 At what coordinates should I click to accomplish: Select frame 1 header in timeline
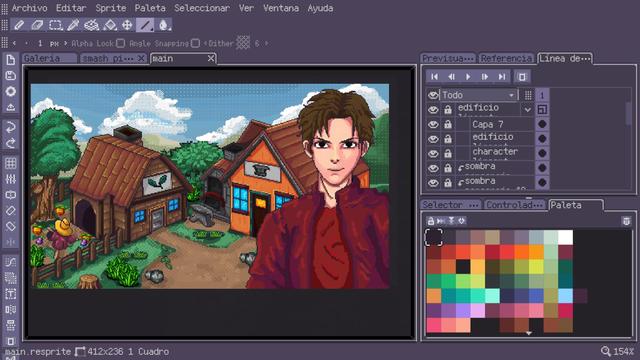[542, 95]
